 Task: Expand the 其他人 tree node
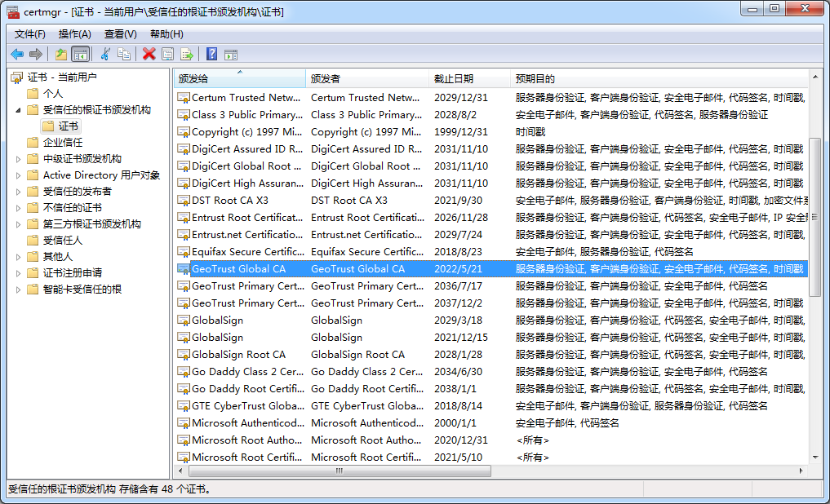click(x=19, y=257)
